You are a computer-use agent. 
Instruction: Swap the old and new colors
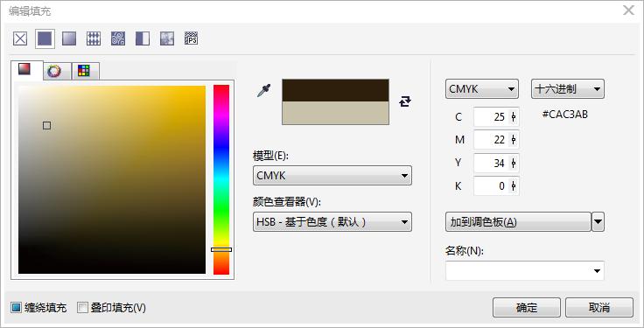click(x=405, y=101)
